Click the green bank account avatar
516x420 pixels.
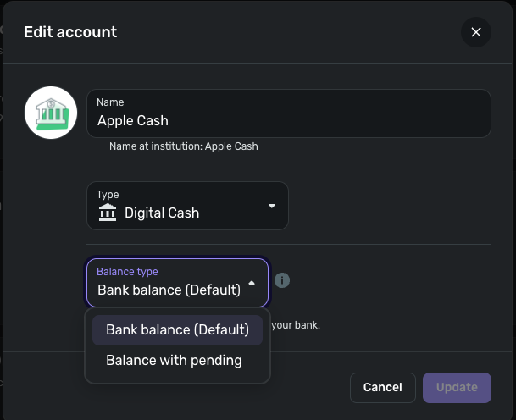52,113
